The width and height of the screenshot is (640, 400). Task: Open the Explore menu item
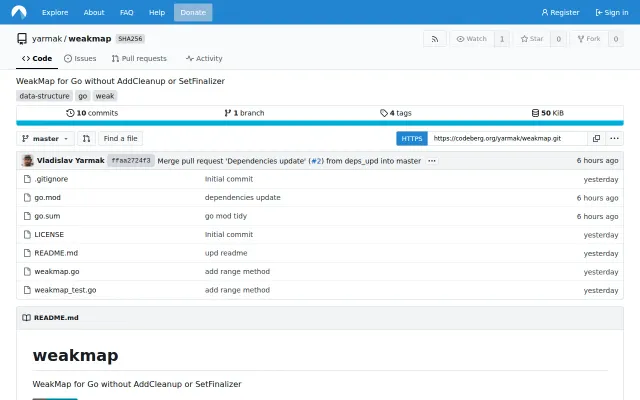click(x=55, y=12)
